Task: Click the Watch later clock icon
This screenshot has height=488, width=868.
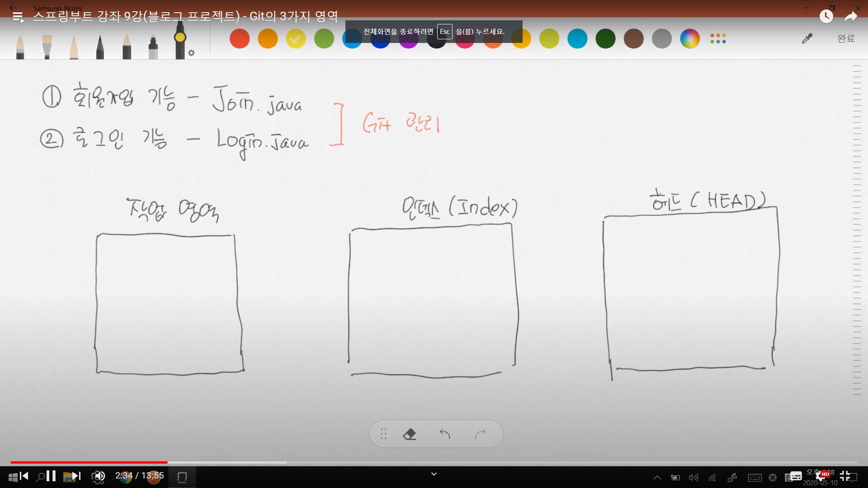Action: 826,17
